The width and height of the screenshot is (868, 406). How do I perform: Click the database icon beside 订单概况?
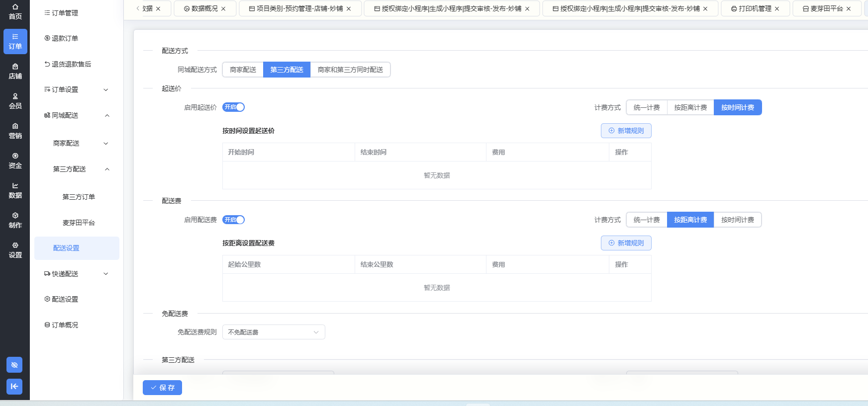click(47, 325)
